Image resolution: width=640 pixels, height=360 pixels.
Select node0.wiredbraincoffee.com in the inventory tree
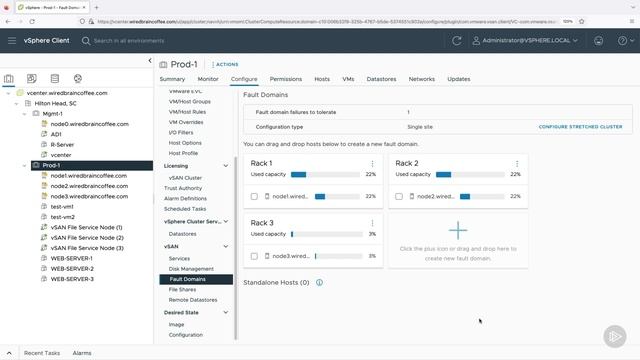[x=89, y=124]
